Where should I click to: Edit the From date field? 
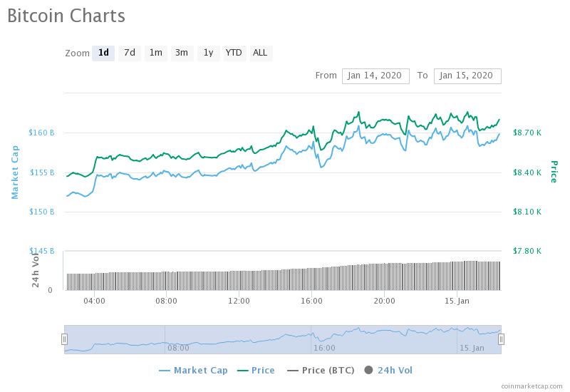(375, 76)
